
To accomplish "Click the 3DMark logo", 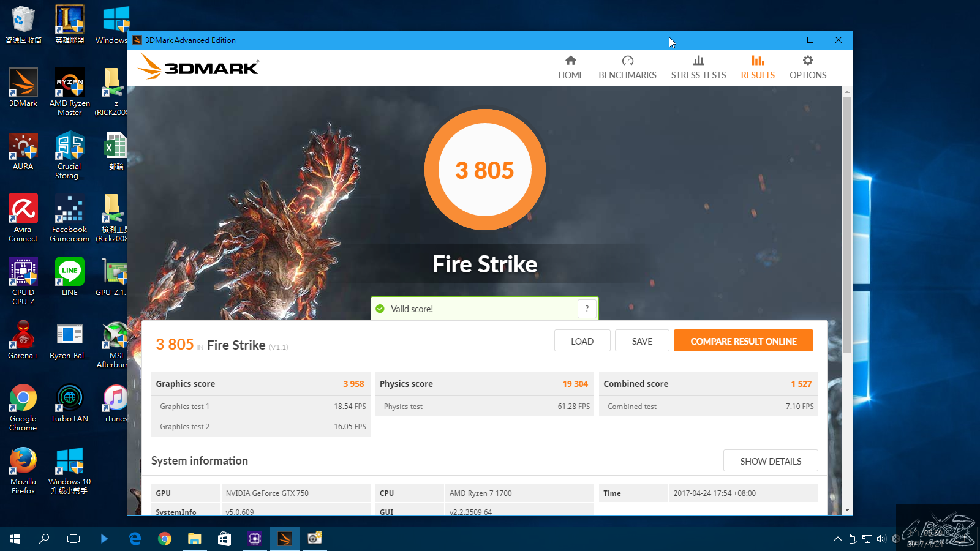I will pos(198,66).
